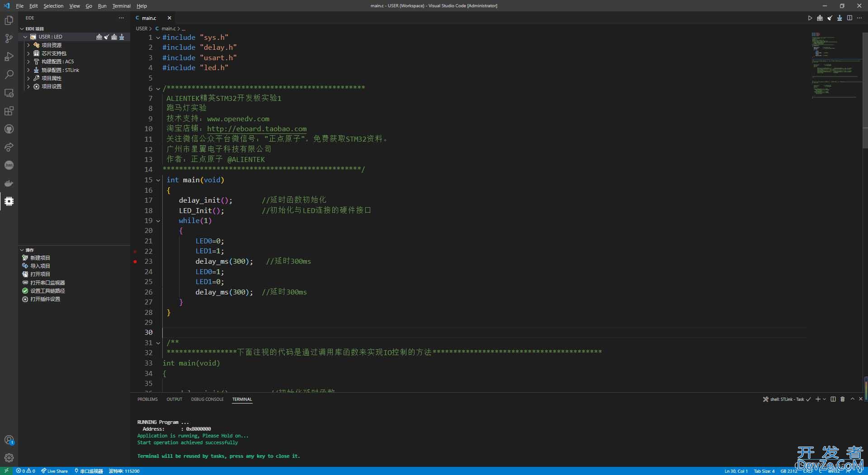
Task: Click the clean broom icon on USER : LED row
Action: click(107, 37)
